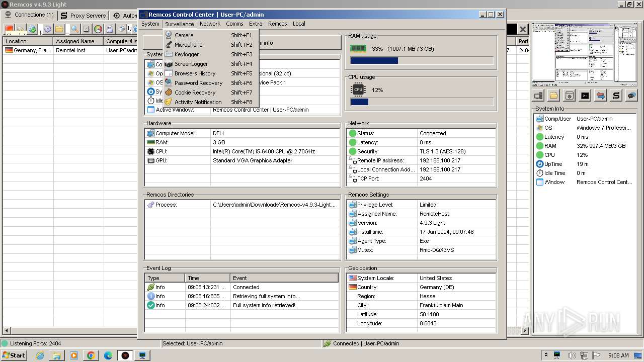Screen dimensions: 644x362
Task: Click the Install time value
Action: (x=446, y=232)
